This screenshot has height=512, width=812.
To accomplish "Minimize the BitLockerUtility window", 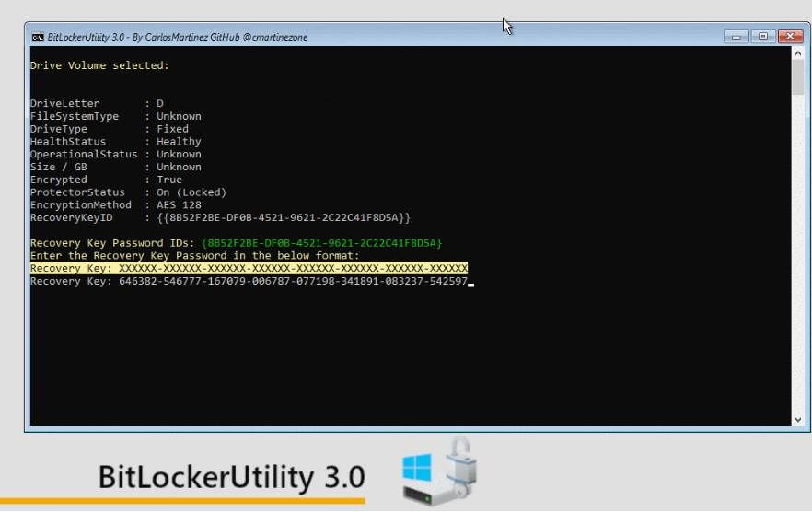I will click(736, 36).
